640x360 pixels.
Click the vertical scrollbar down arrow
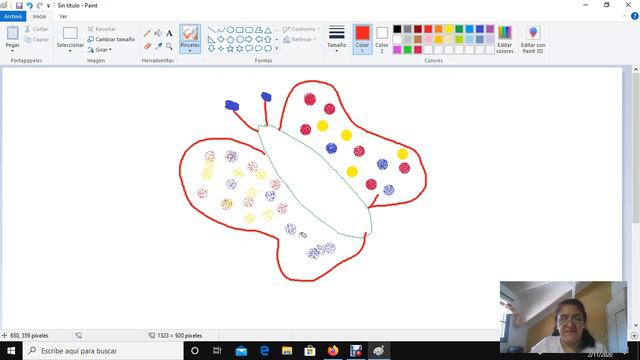point(636,326)
